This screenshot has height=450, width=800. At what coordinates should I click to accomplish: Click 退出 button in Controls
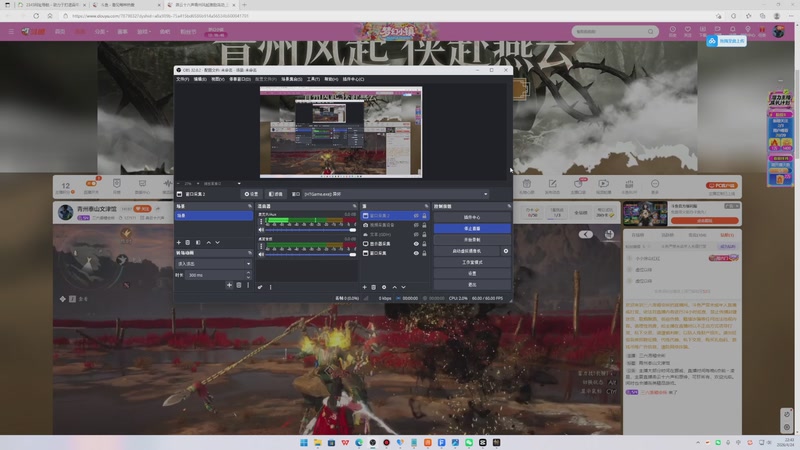point(472,285)
